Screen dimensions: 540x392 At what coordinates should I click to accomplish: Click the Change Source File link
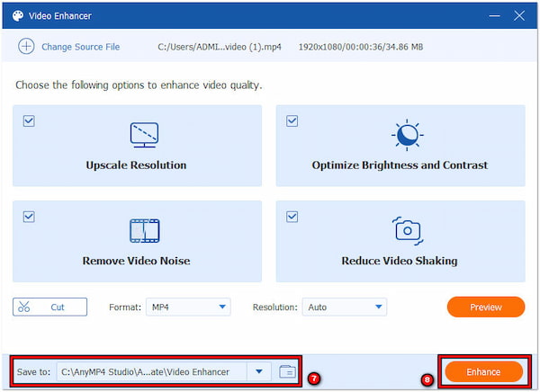pos(80,47)
